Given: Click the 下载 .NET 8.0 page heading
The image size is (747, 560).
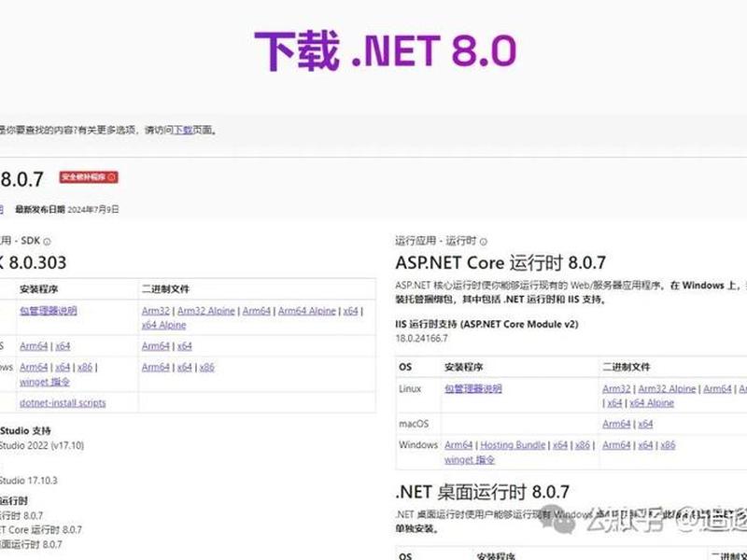Looking at the screenshot, I should 386,50.
